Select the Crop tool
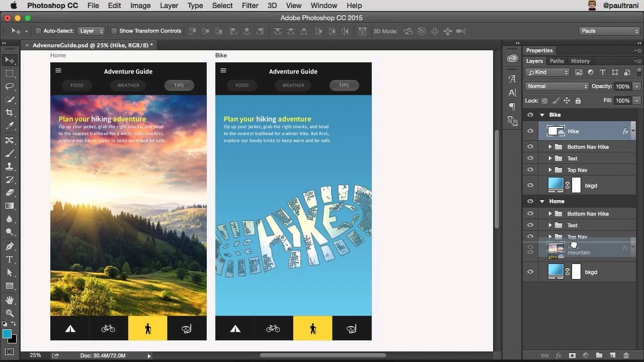This screenshot has width=644, height=362. pyautogui.click(x=10, y=113)
